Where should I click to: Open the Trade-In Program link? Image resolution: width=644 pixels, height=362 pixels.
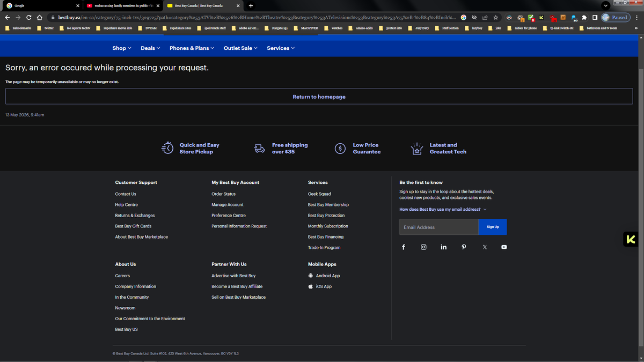[x=324, y=248]
